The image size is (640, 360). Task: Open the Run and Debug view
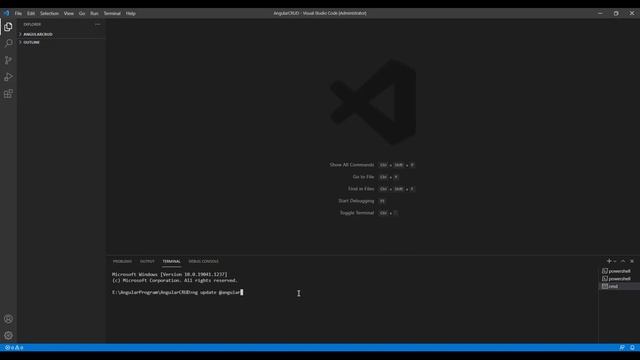pos(8,77)
